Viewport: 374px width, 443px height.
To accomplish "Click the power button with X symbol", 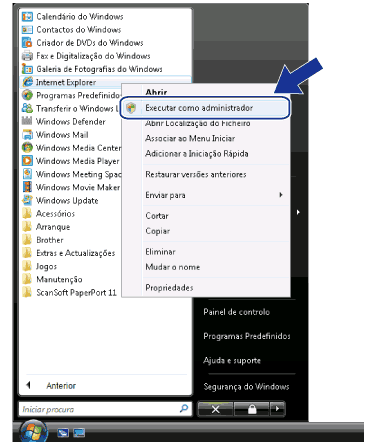I will point(215,409).
